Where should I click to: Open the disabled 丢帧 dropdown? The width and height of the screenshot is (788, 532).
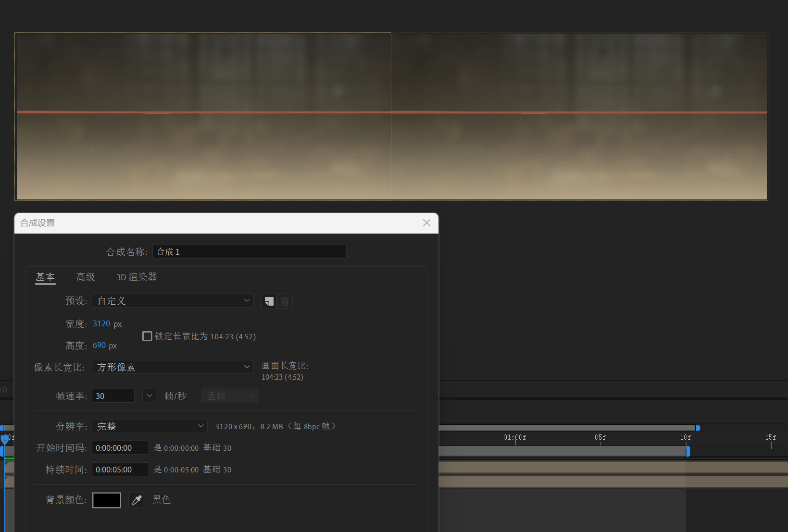click(230, 396)
